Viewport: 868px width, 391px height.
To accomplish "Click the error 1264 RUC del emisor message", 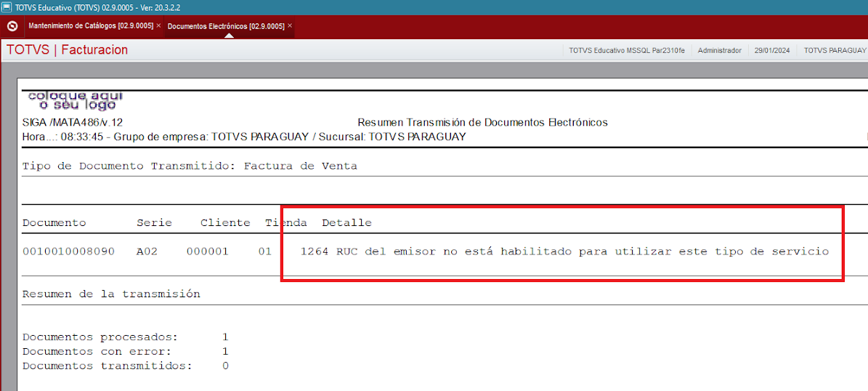I will point(564,252).
